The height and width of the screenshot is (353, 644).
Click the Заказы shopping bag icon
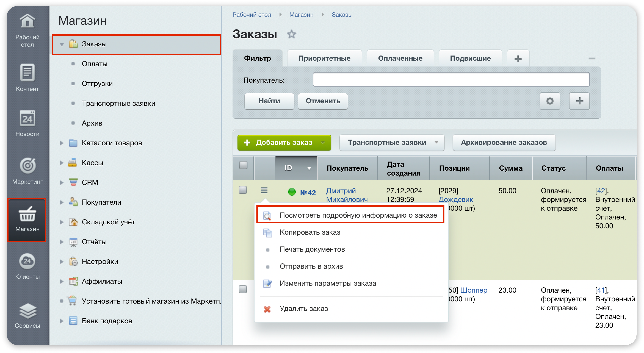point(73,44)
